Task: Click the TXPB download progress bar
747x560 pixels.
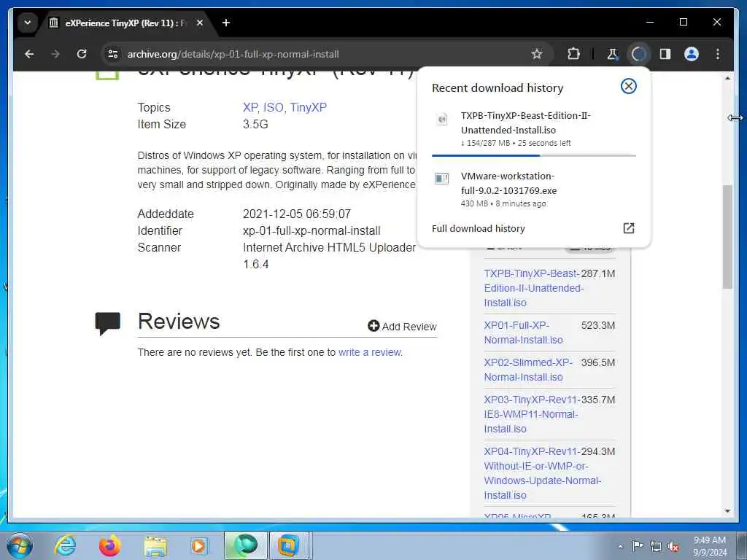Action: click(533, 155)
